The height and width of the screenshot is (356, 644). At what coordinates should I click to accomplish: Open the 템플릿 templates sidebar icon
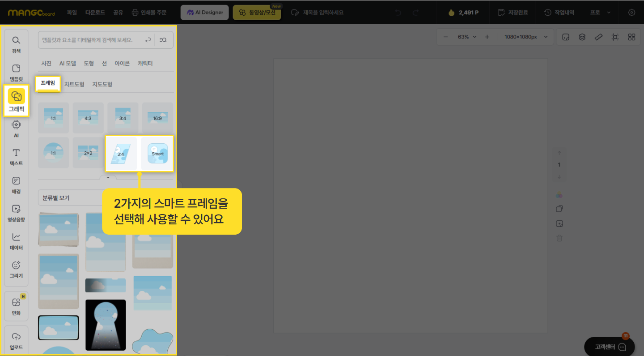tap(16, 73)
